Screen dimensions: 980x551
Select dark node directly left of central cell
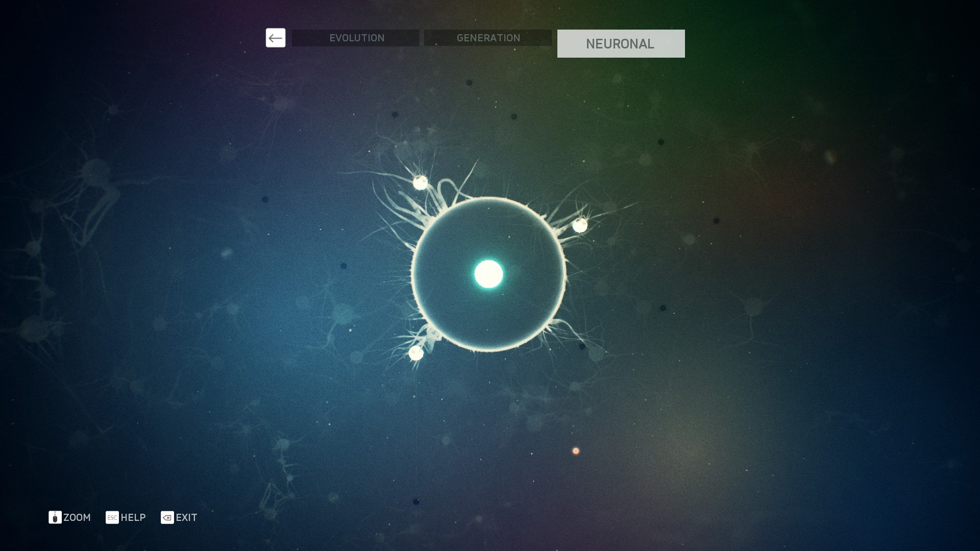click(344, 266)
